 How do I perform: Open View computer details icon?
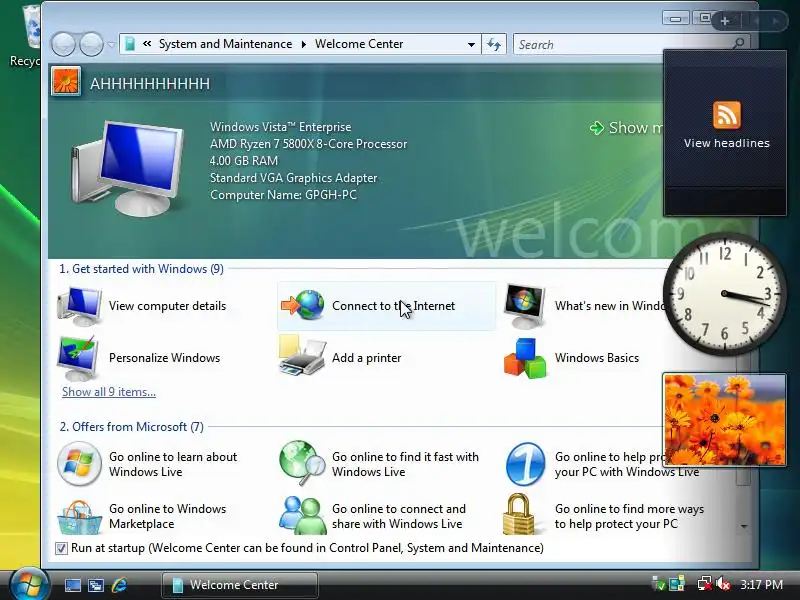[79, 306]
